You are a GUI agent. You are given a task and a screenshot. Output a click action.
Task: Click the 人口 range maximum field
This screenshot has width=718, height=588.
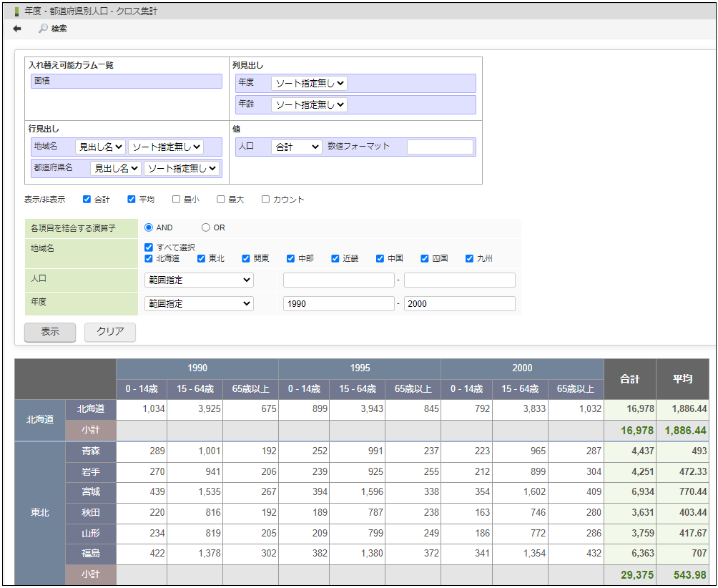(x=460, y=280)
